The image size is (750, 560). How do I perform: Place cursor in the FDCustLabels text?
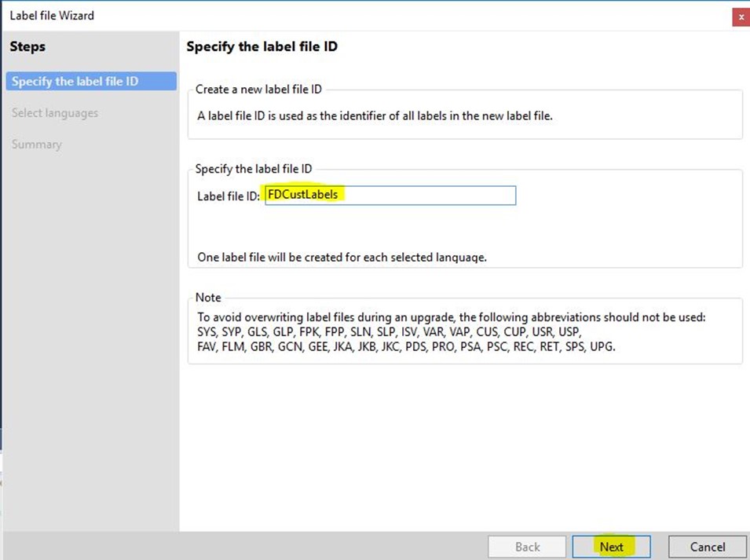[303, 194]
